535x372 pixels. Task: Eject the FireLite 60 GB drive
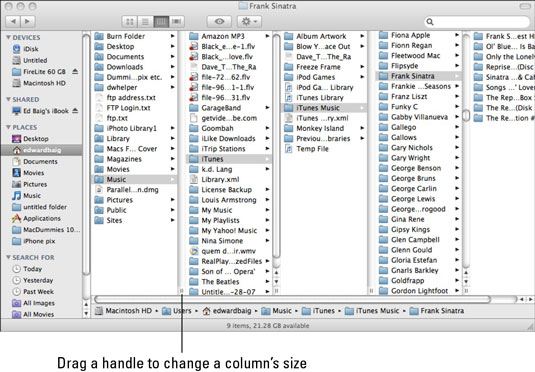point(75,72)
